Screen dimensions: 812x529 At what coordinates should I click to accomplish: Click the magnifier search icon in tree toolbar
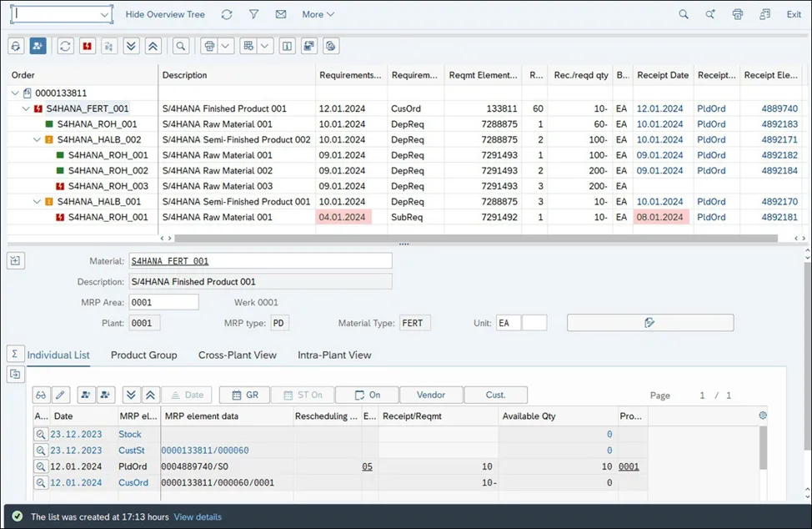coord(180,46)
